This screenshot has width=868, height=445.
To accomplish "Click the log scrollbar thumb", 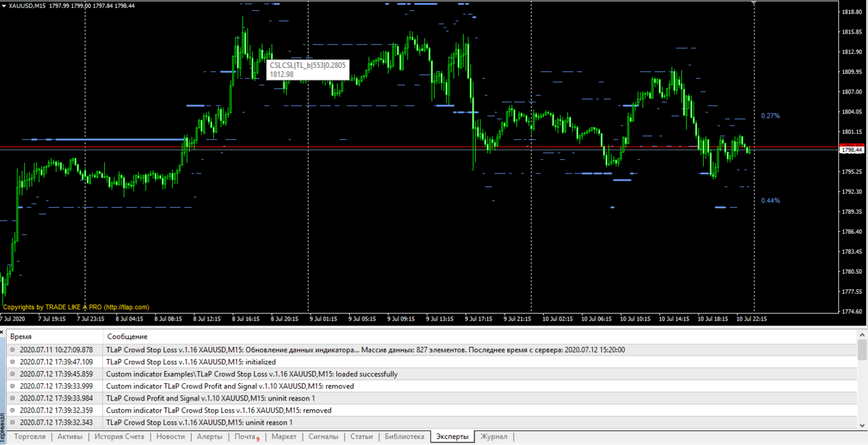I will point(863,350).
